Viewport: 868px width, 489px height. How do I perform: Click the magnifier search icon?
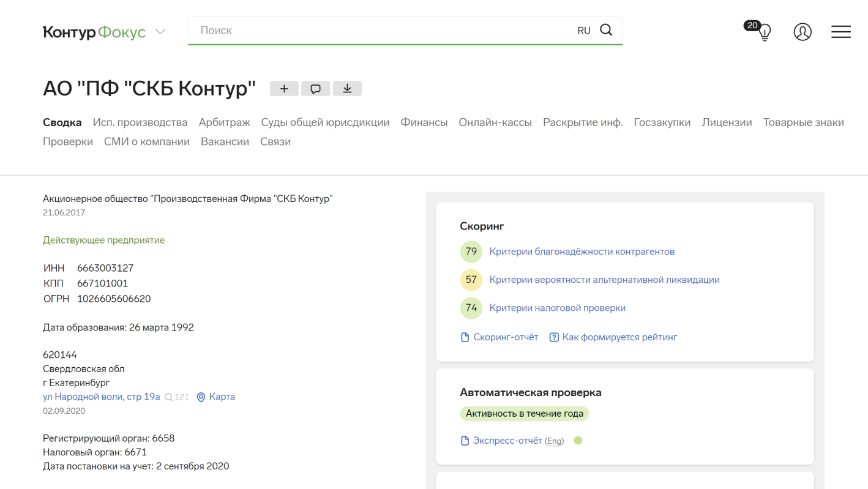tap(606, 30)
